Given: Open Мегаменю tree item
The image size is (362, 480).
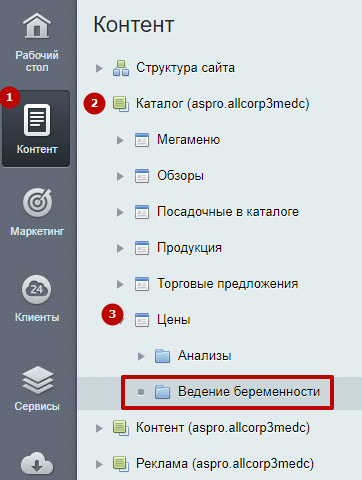Looking at the screenshot, I should pos(189,140).
